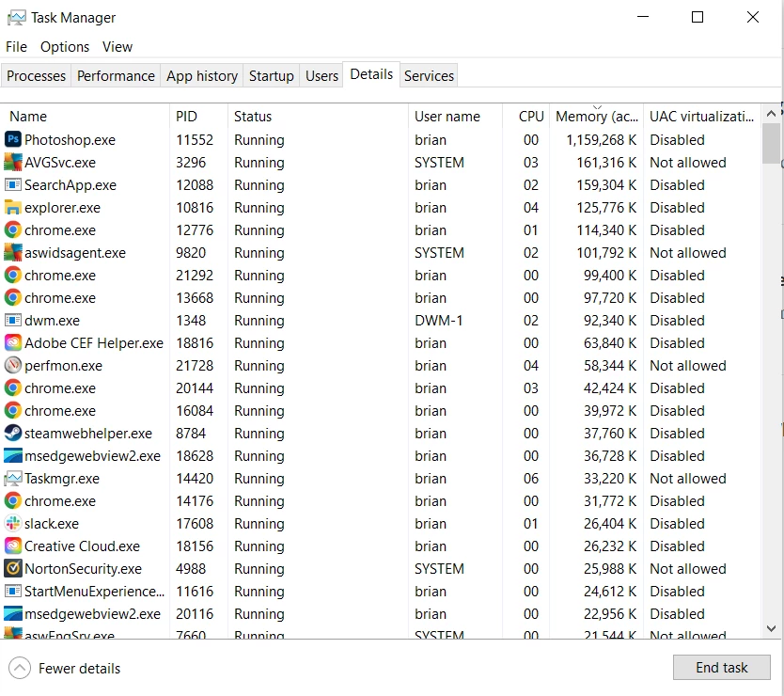Screen dimensions: 784x696
Task: Switch to the Services tab
Action: [429, 76]
